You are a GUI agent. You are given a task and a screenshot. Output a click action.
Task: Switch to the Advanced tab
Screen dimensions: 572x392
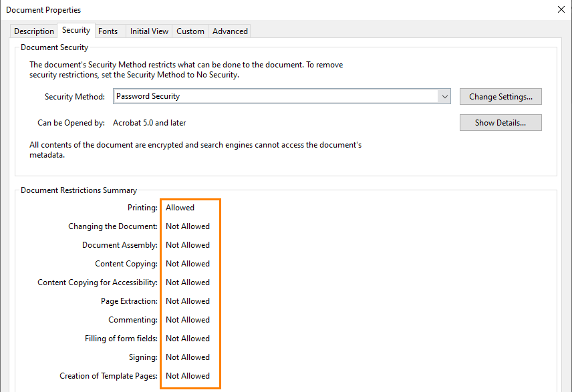230,31
